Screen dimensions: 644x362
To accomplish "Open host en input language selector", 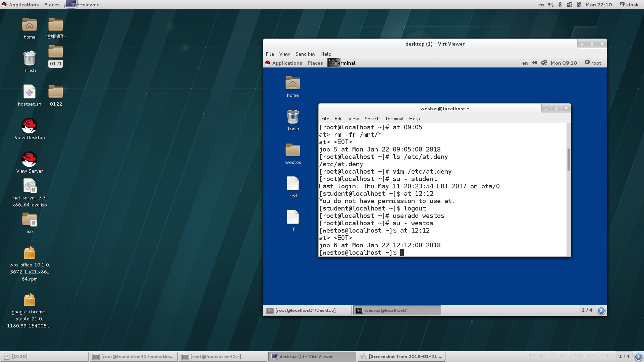I will click(541, 5).
